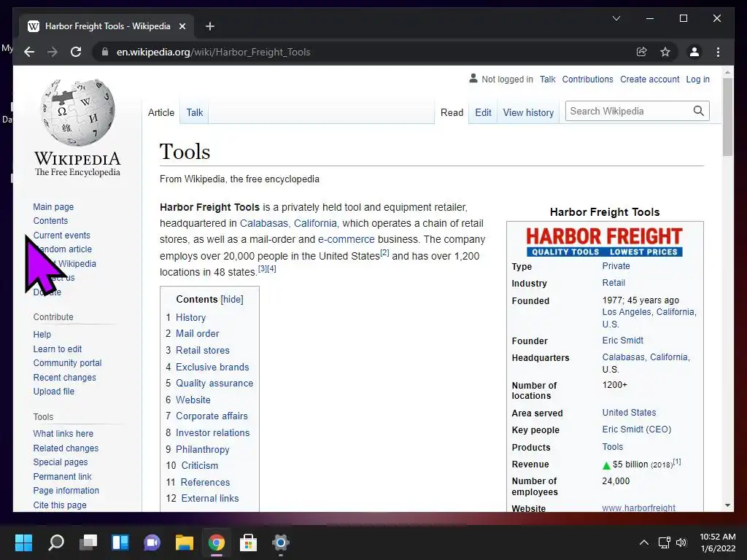Click the page vertical scrollbar thumb
Viewport: 747px width, 560px height.
[727, 117]
